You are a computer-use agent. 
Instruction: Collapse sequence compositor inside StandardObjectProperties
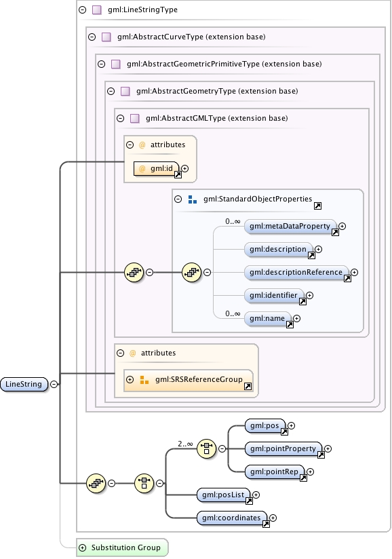point(207,272)
